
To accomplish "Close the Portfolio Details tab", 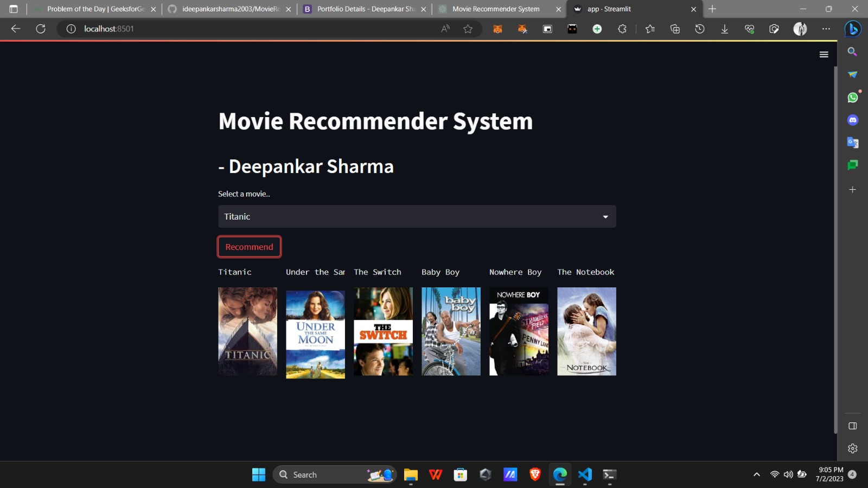I will pos(423,9).
